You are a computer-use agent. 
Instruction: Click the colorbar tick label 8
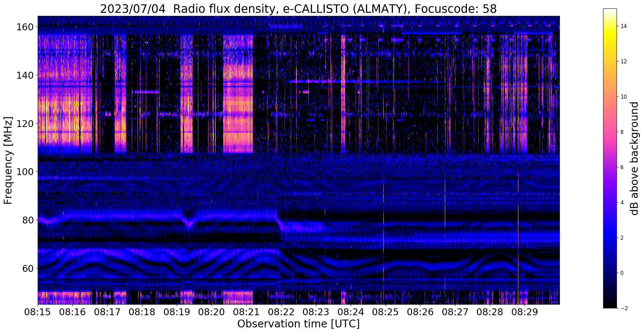click(622, 132)
